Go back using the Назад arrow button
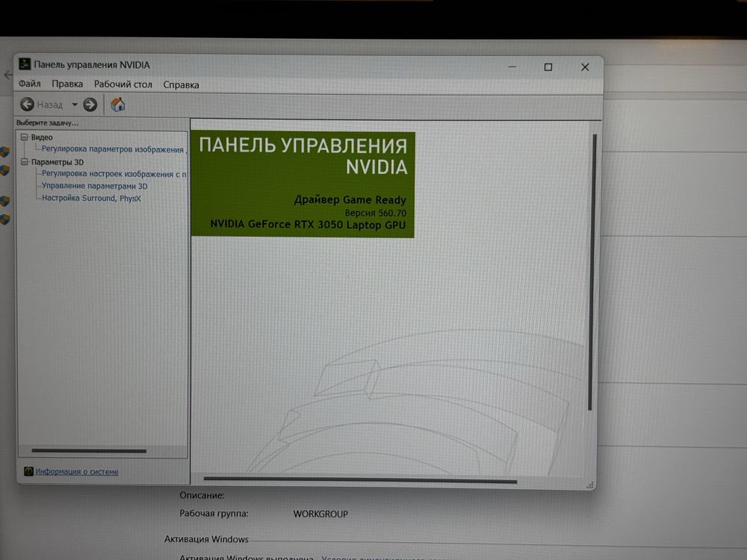 pyautogui.click(x=27, y=105)
